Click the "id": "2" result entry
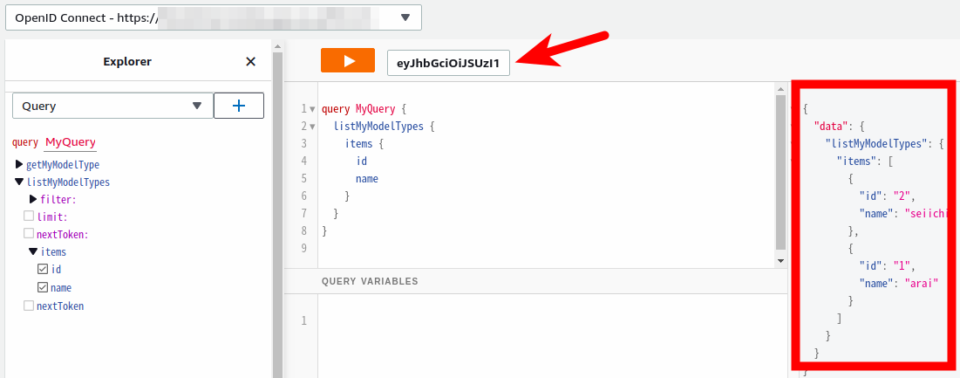The width and height of the screenshot is (960, 378). click(x=887, y=196)
